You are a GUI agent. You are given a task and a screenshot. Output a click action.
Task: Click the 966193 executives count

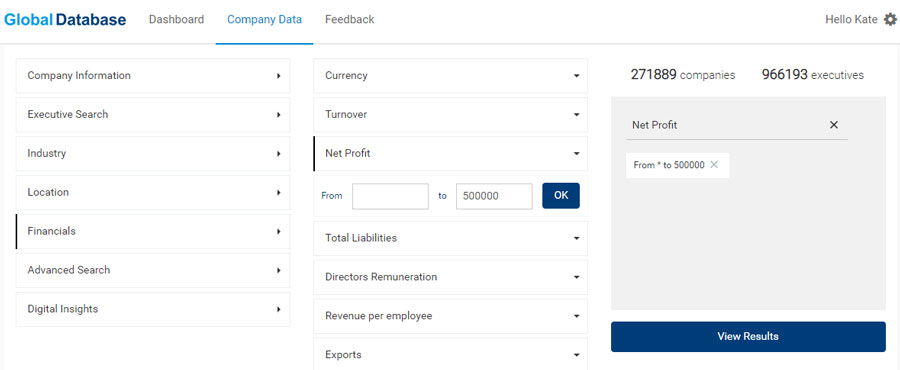pyautogui.click(x=813, y=75)
